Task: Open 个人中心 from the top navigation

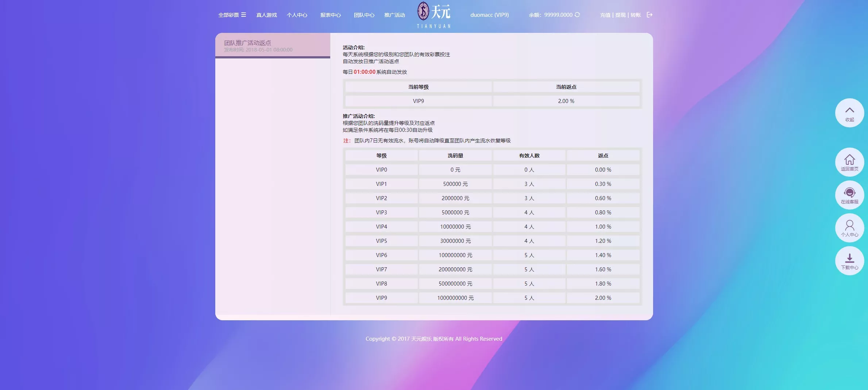Action: point(297,15)
